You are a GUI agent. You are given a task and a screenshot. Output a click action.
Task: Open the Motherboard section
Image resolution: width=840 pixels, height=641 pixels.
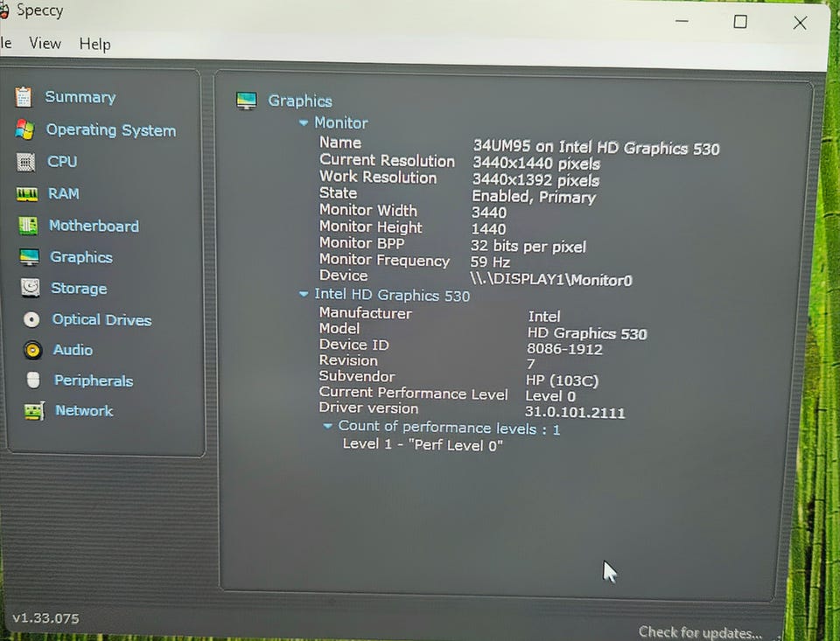[94, 226]
